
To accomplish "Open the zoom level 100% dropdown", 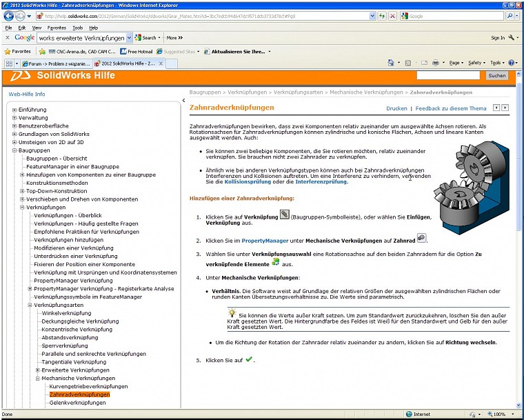I will click(x=513, y=414).
